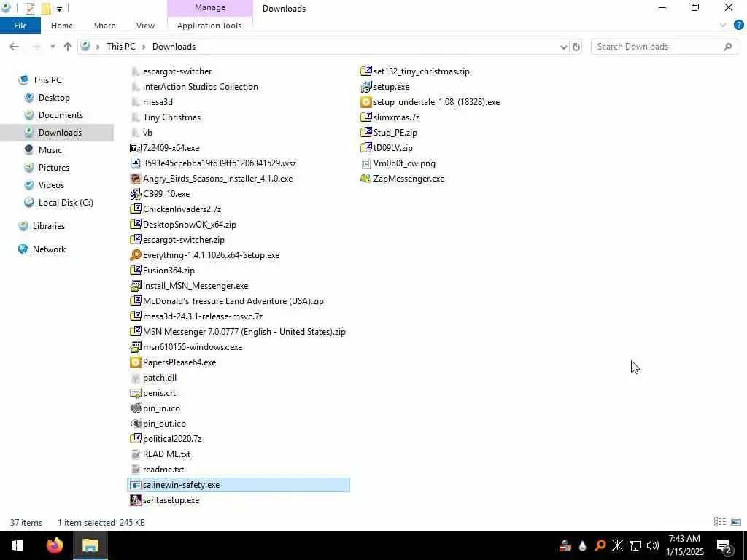Switch to large icons view layout
Screen dimensions: 747x560
click(x=736, y=522)
